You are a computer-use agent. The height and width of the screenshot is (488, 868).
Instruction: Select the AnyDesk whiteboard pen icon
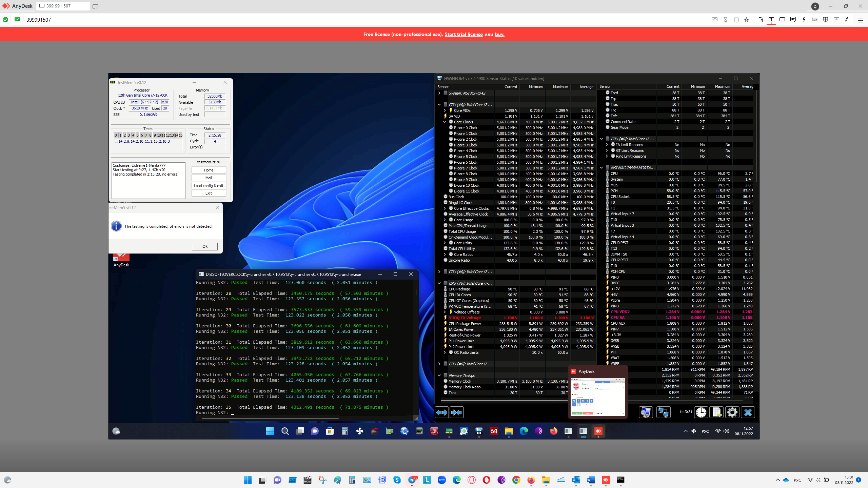(x=847, y=20)
